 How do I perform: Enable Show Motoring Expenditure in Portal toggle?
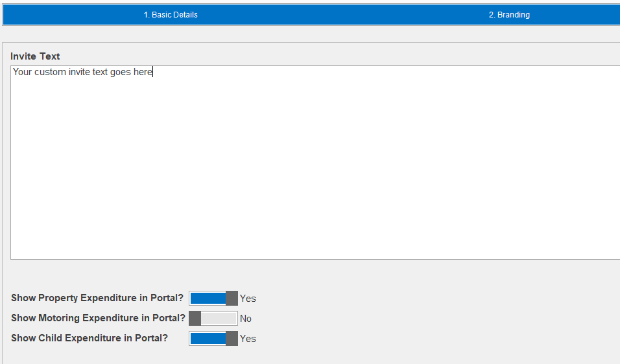point(213,318)
